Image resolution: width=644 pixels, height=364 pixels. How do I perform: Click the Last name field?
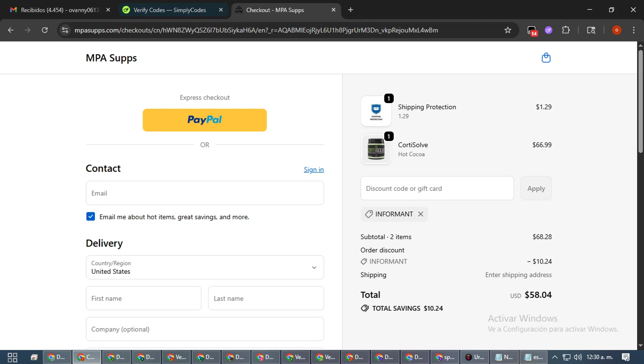(x=266, y=298)
